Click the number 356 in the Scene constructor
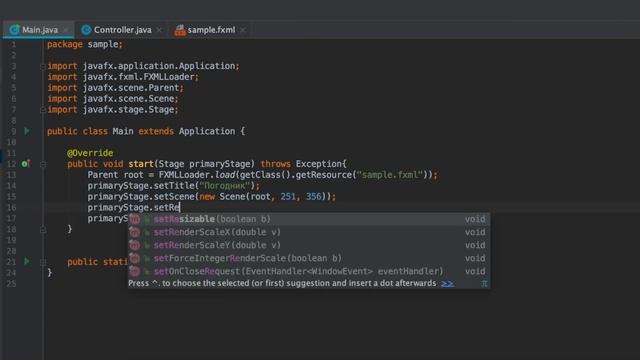This screenshot has width=640, height=360. (x=313, y=197)
